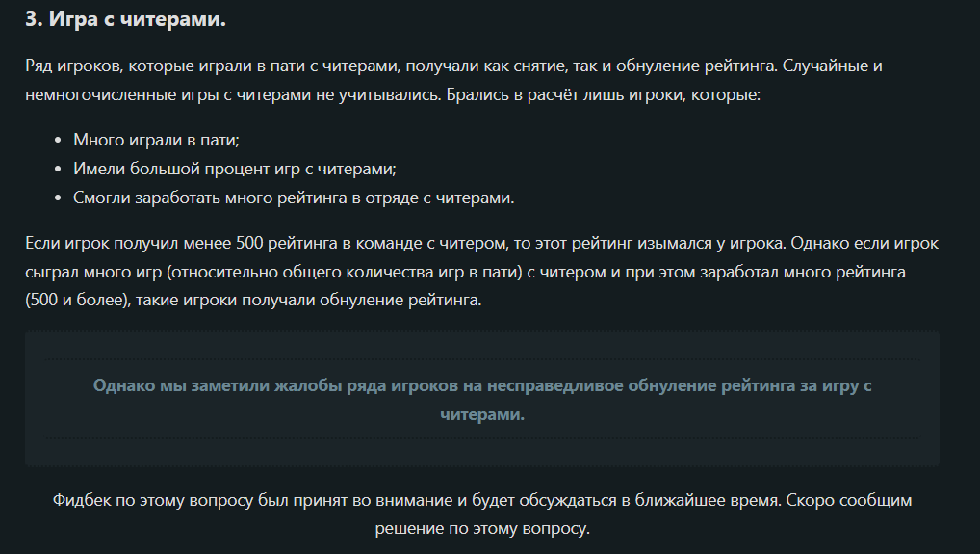Viewport: 980px width, 554px height.
Task: Click the centered text 'Фидбек по этому вопросу'
Action: pyautogui.click(x=482, y=514)
